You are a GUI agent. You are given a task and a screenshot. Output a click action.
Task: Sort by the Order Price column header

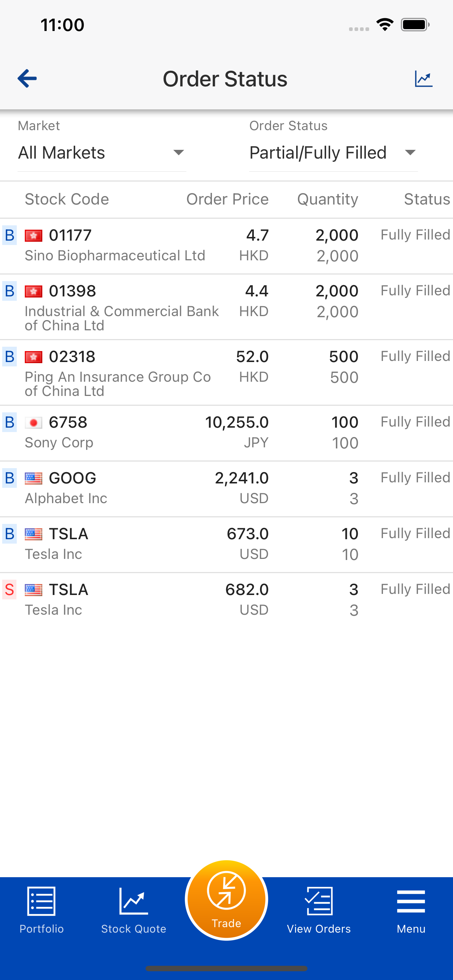pos(227,199)
